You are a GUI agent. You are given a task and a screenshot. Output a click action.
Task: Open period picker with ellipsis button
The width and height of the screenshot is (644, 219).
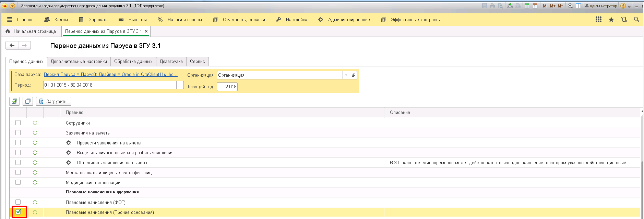click(x=180, y=85)
